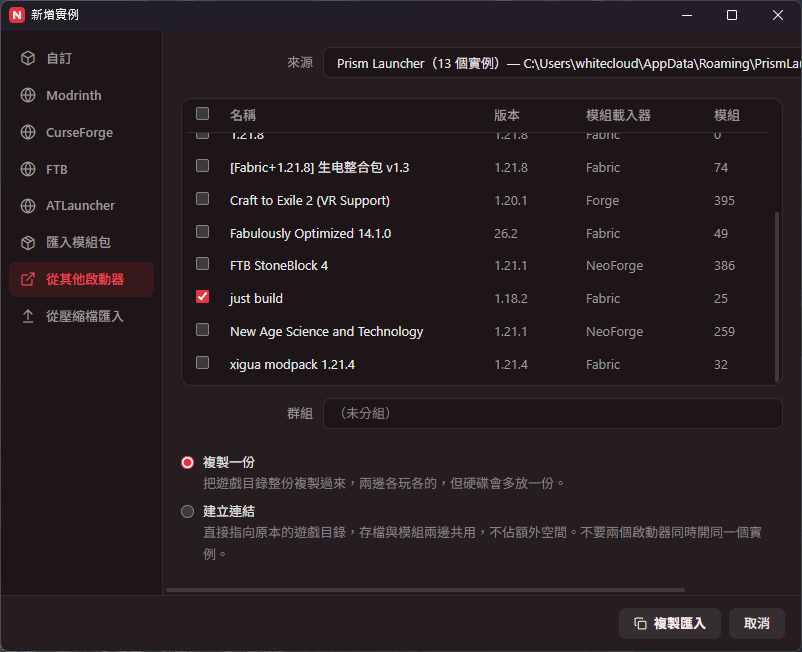Click the 1.18.2 version cell

(511, 299)
